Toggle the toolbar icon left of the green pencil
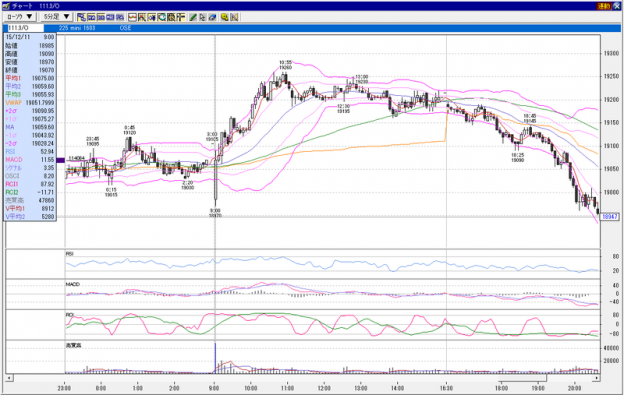Image resolution: width=624 pixels, height=395 pixels. [181, 17]
